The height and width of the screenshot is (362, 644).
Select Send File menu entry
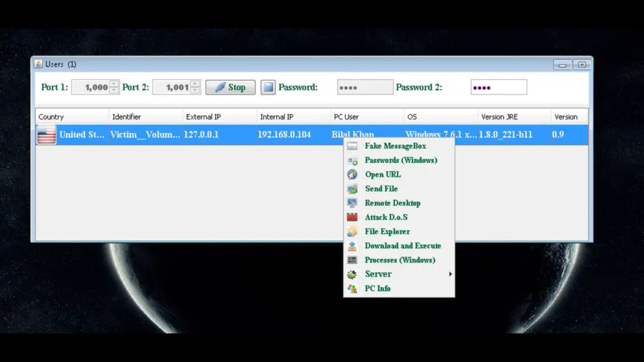pyautogui.click(x=399, y=189)
